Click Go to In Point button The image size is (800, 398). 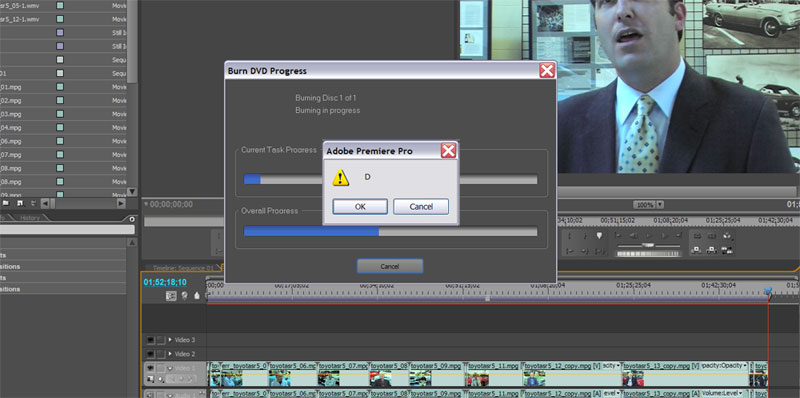(x=569, y=251)
